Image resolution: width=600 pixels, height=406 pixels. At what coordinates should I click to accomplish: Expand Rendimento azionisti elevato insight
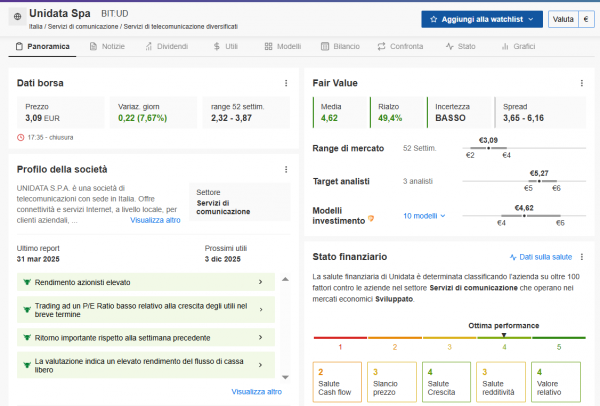pyautogui.click(x=146, y=283)
